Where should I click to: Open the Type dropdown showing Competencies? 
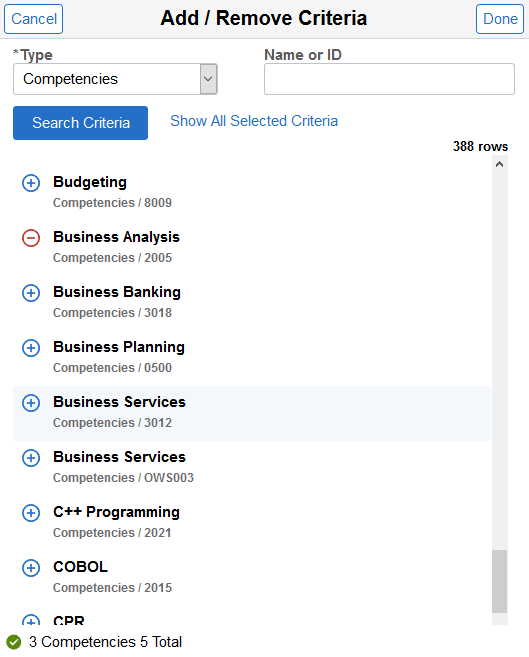point(115,79)
